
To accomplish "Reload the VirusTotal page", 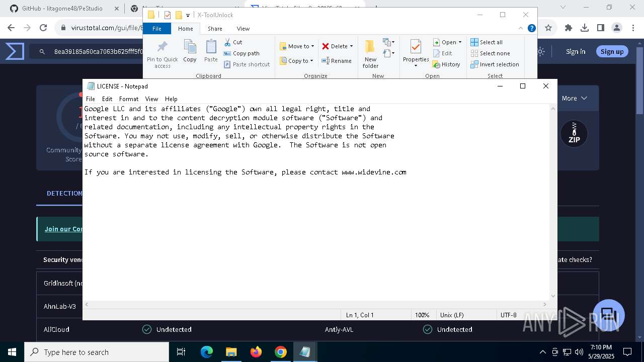I will pyautogui.click(x=43, y=28).
